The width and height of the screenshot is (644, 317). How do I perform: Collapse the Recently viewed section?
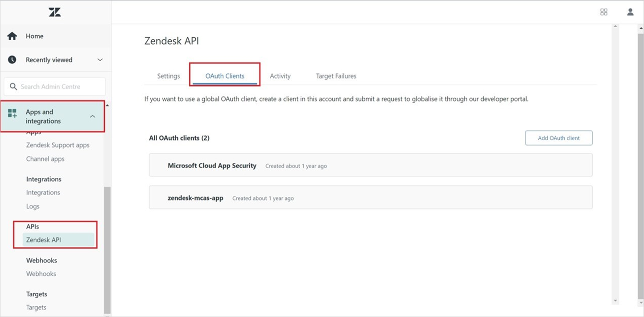pyautogui.click(x=100, y=59)
